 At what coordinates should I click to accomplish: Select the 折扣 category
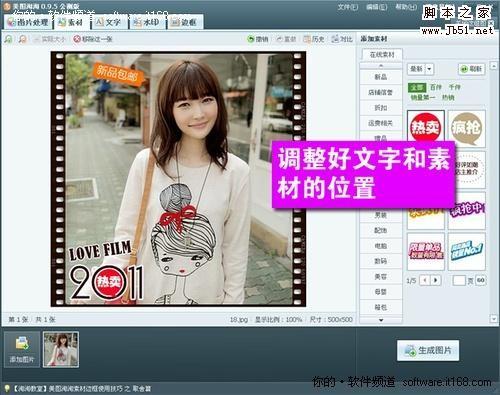[x=381, y=108]
